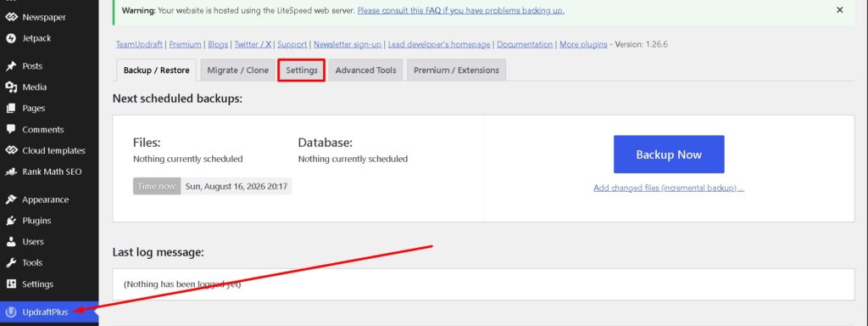868x326 pixels.
Task: Click the Settings icon in sidebar
Action: [x=10, y=284]
